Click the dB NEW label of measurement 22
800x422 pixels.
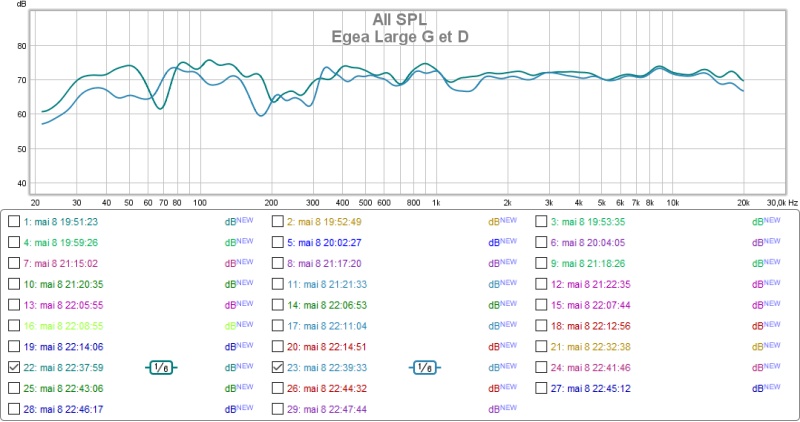pyautogui.click(x=239, y=367)
